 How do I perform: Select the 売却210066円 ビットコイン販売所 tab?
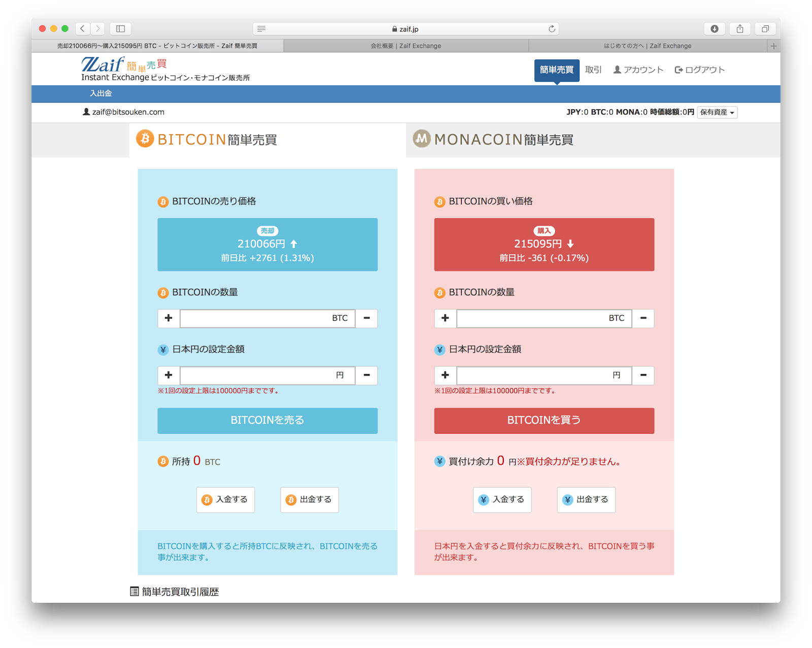pyautogui.click(x=157, y=46)
